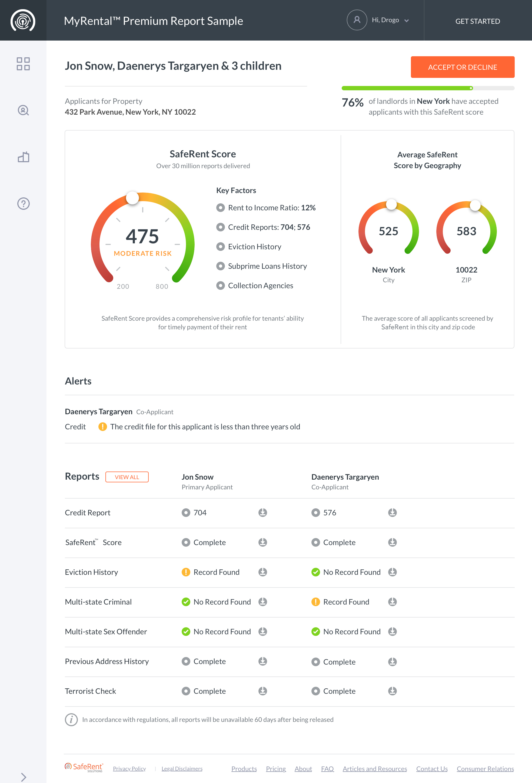The image size is (532, 783).
Task: Download Daenerys Targaryen's Eviction History report
Action: [x=392, y=572]
